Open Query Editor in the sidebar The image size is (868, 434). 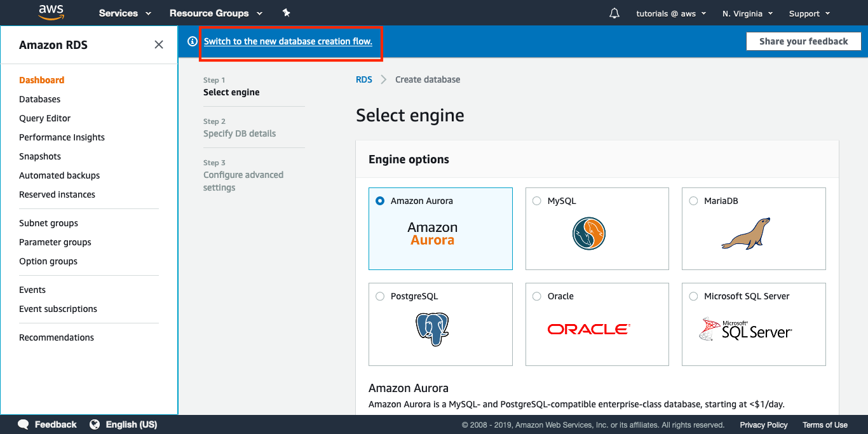[x=45, y=118]
